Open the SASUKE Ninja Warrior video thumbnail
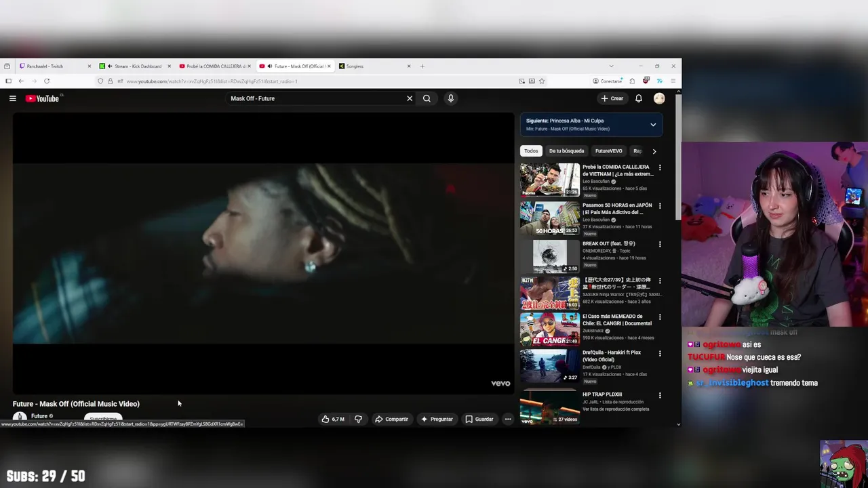 pyautogui.click(x=550, y=293)
